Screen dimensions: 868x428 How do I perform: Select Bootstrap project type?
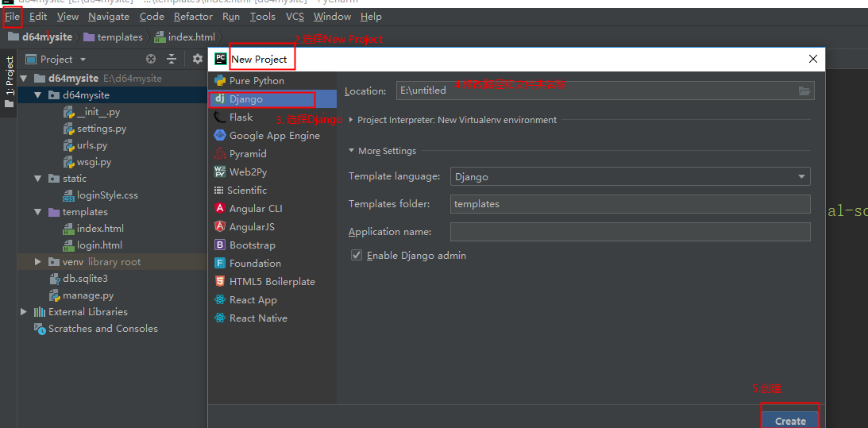tap(272, 245)
